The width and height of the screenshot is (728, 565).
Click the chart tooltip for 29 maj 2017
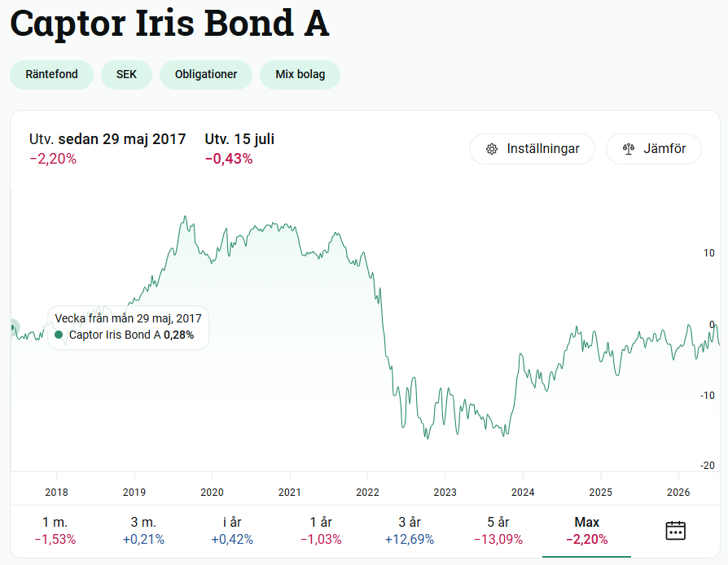pyautogui.click(x=128, y=327)
